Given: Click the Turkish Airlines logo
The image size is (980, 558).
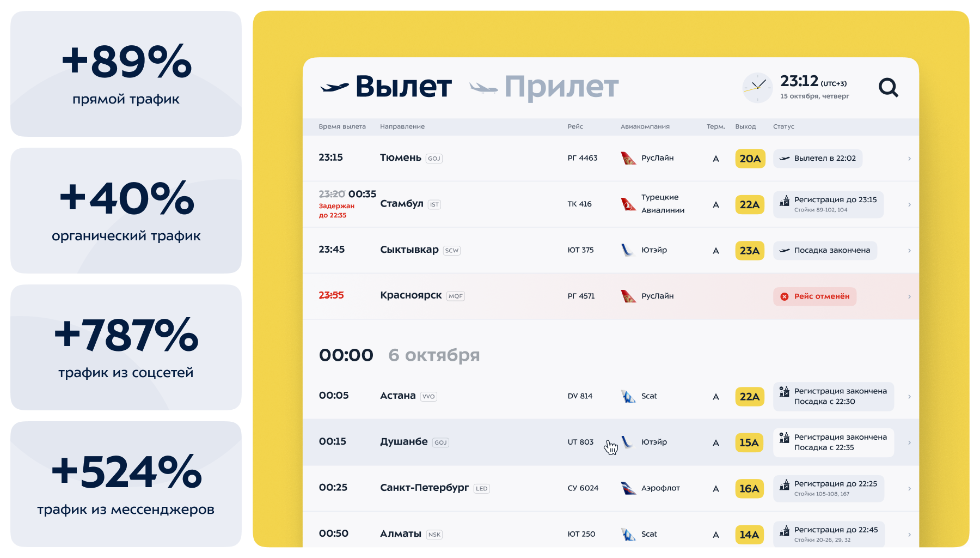Looking at the screenshot, I should pos(628,204).
